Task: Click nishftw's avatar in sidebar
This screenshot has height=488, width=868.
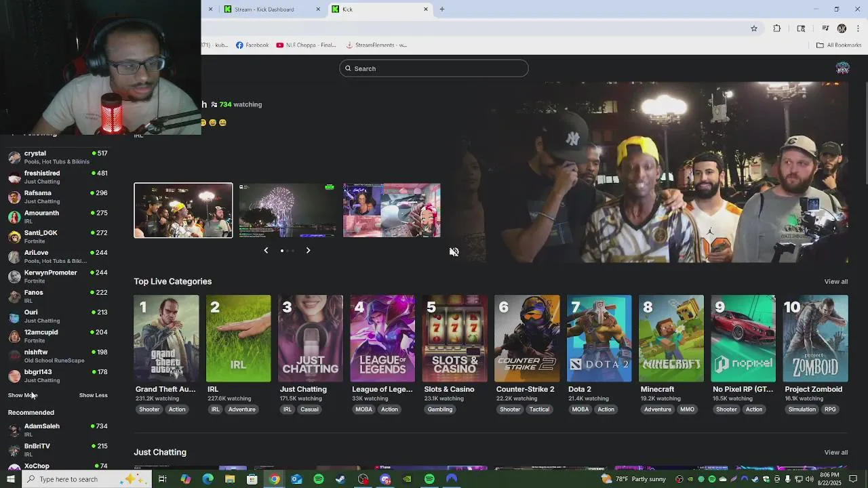Action: click(14, 357)
